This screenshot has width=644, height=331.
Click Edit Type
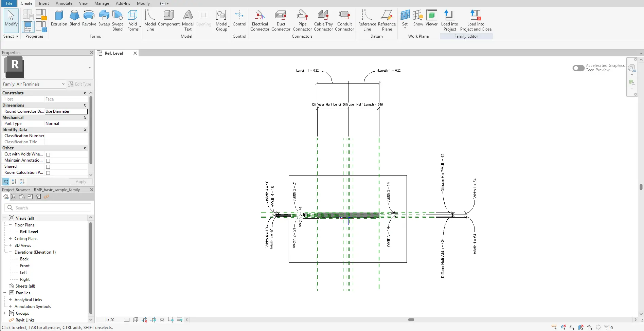click(80, 84)
